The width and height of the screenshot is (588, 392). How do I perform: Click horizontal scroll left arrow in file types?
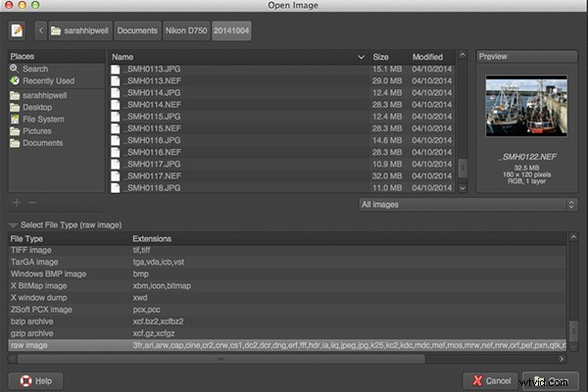click(13, 359)
